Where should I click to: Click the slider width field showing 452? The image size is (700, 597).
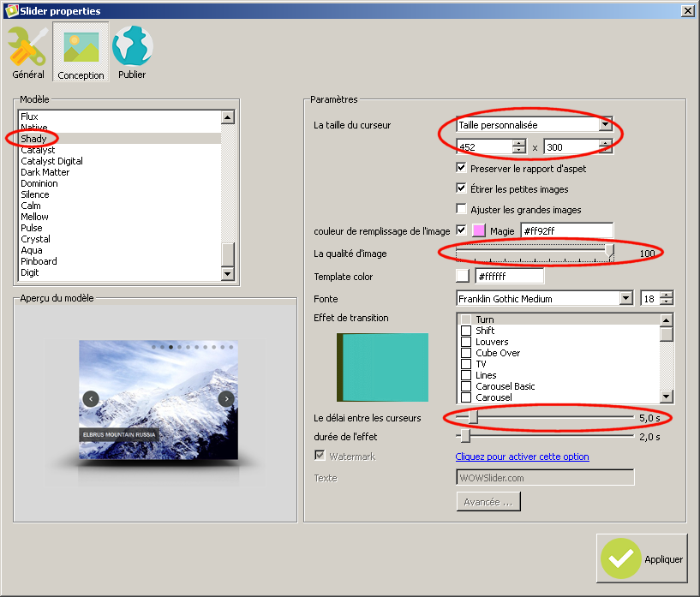click(484, 146)
